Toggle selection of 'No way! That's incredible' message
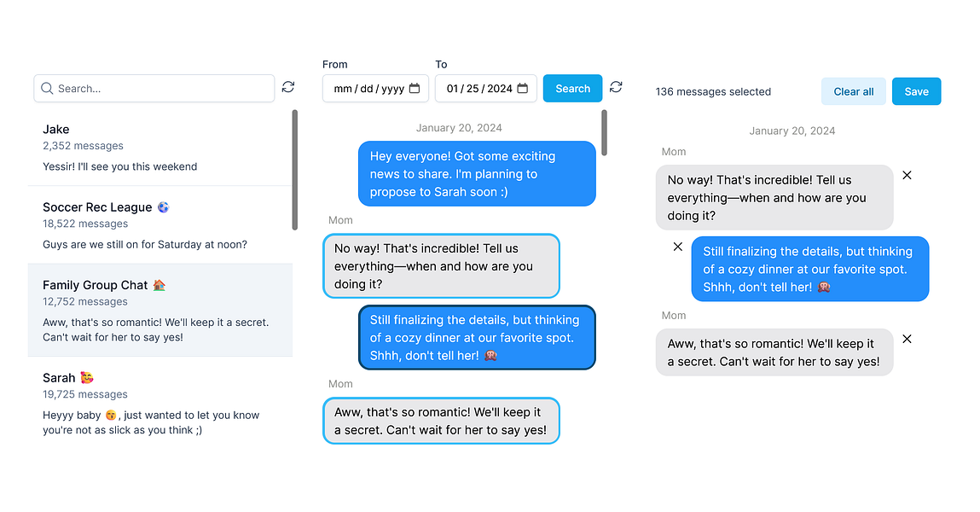The height and width of the screenshot is (512, 980). point(441,266)
